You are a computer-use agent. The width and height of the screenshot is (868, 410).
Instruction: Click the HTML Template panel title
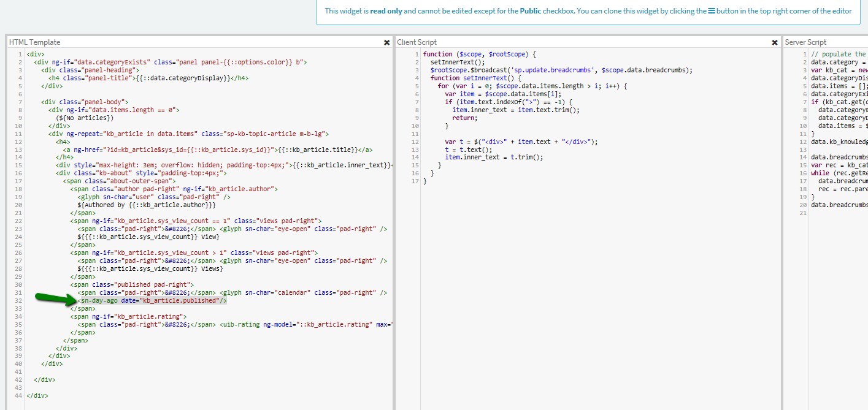34,42
